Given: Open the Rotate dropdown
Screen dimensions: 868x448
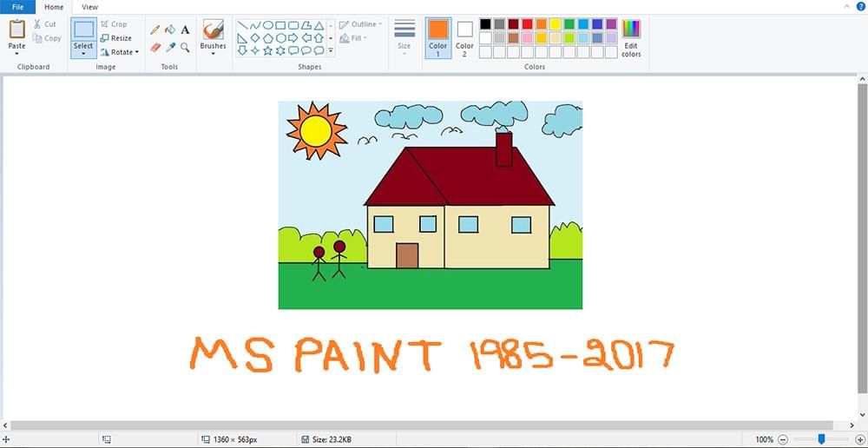Looking at the screenshot, I should pyautogui.click(x=120, y=52).
